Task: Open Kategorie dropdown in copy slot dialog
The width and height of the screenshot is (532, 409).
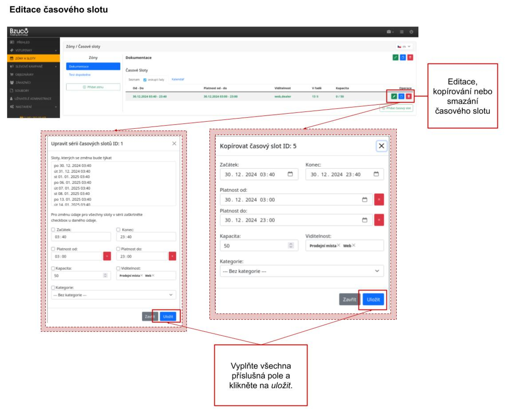Action: point(301,271)
